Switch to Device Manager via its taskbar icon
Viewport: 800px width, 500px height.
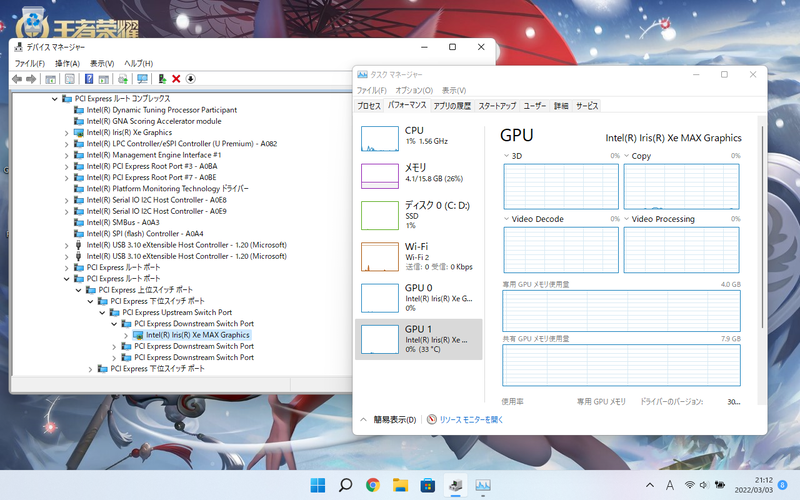click(456, 485)
